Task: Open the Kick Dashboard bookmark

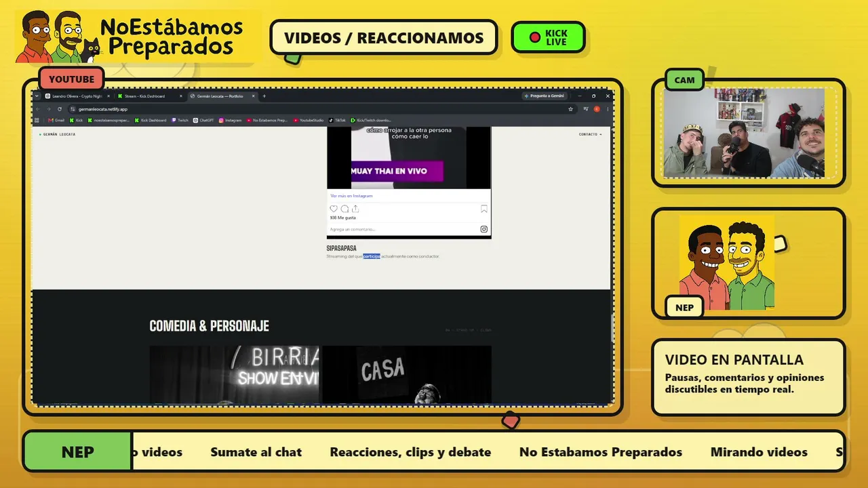Action: point(151,120)
